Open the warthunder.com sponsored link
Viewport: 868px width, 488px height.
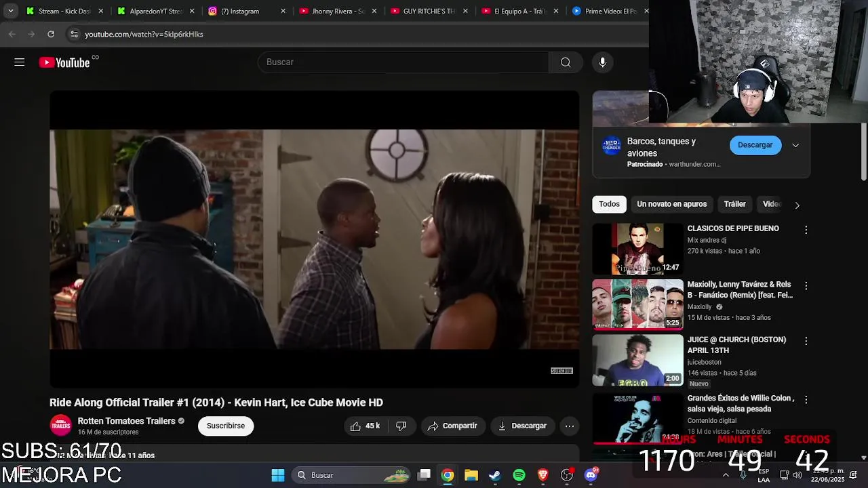coord(694,164)
